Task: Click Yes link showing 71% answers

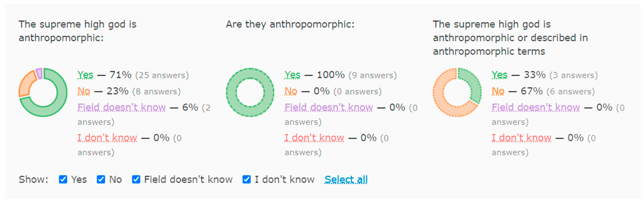Action: 85,75
